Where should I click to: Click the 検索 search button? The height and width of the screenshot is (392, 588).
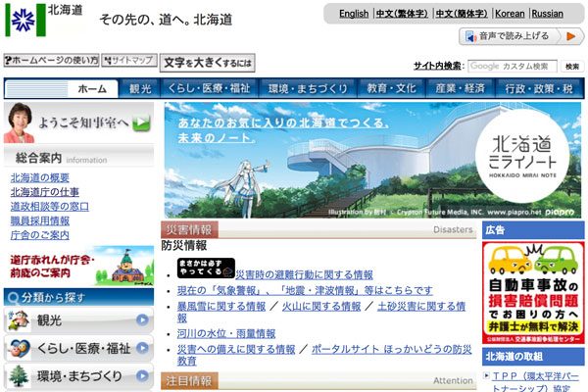[x=572, y=67]
